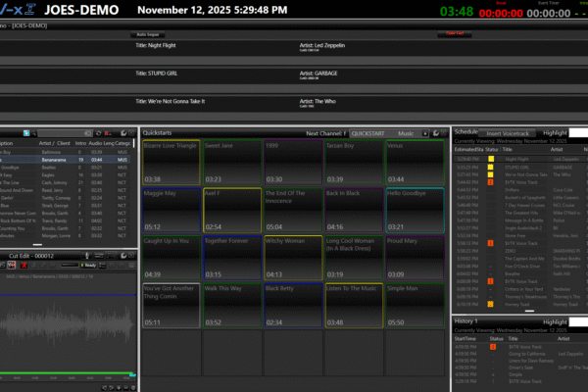Click the Quickstarts panel settings icon at far right
Viewport: 588px width, 392px height.
(445, 131)
